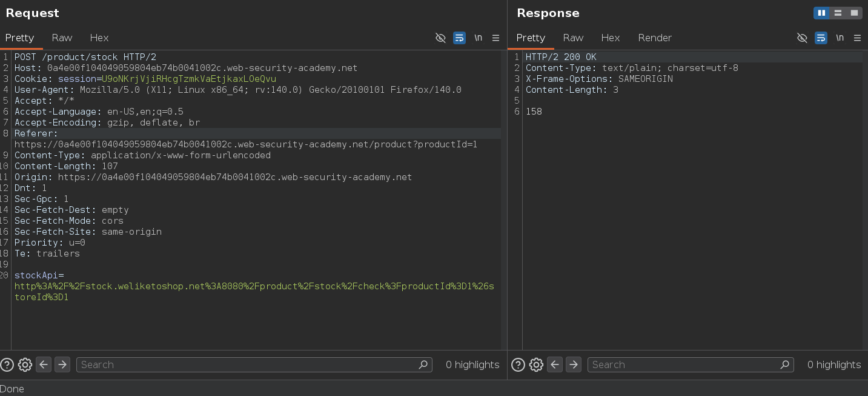Open Response Hex tab
Image resolution: width=868 pixels, height=396 pixels.
click(611, 38)
